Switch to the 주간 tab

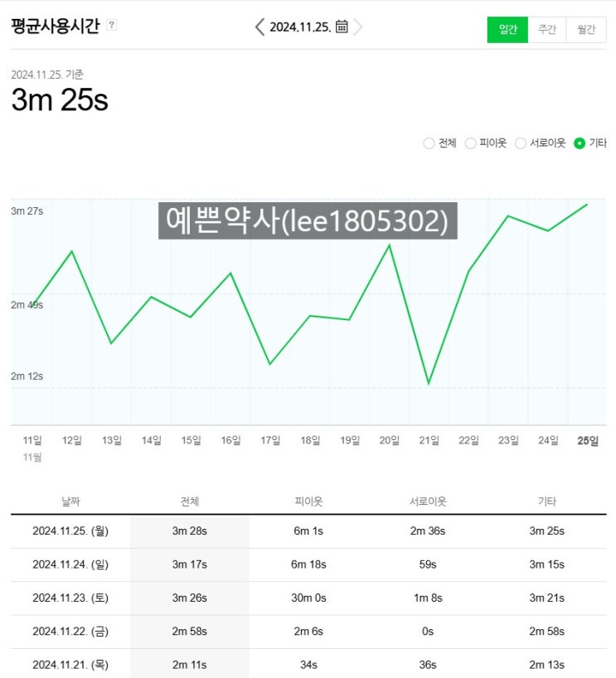click(x=547, y=30)
